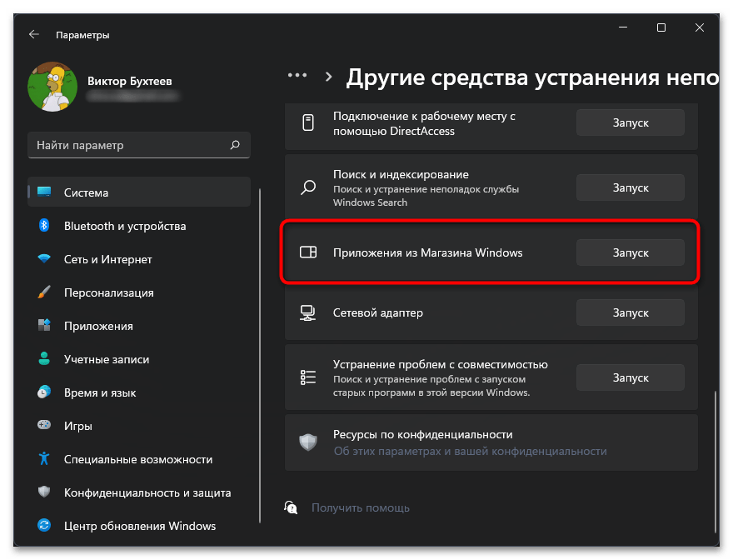The width and height of the screenshot is (733, 560).
Task: Open breadcrumb ellipsis menu
Action: (x=297, y=75)
